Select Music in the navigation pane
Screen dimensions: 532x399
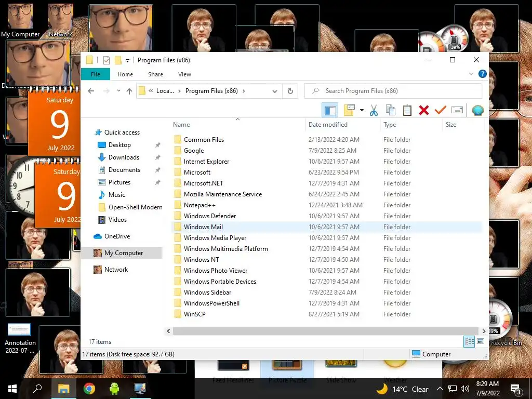[x=116, y=195]
